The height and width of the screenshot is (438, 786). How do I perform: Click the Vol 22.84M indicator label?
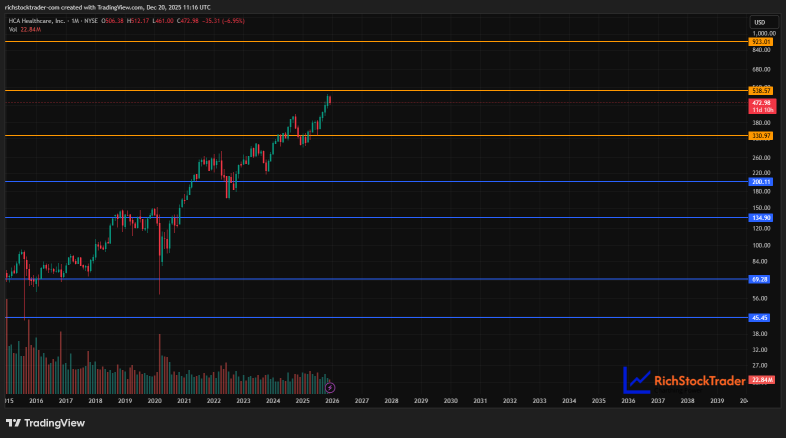point(25,30)
